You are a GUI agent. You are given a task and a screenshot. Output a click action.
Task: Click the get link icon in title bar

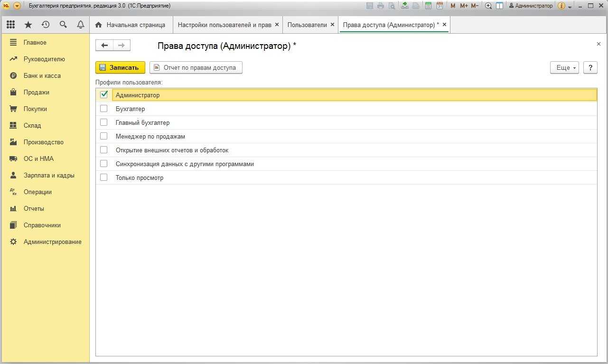coord(404,6)
